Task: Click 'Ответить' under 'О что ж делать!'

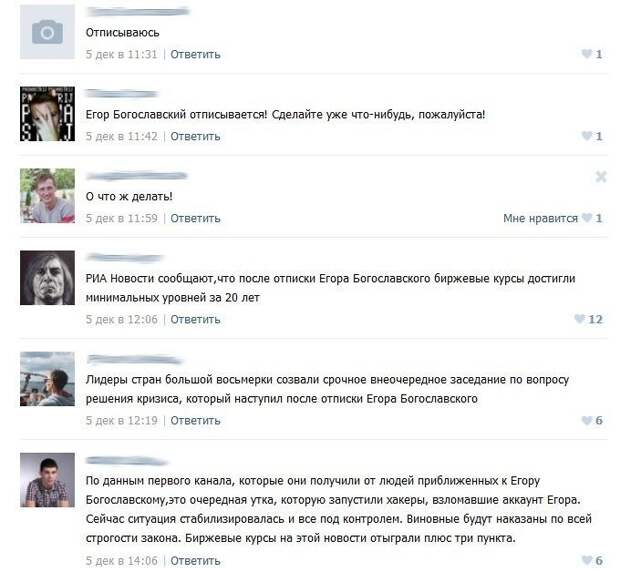Action: coord(195,218)
